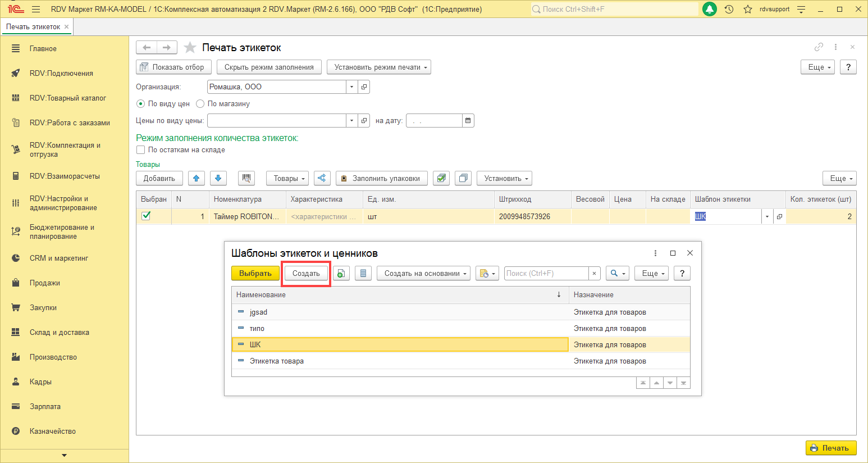Expand the Организация dropdown arrow

coord(351,87)
